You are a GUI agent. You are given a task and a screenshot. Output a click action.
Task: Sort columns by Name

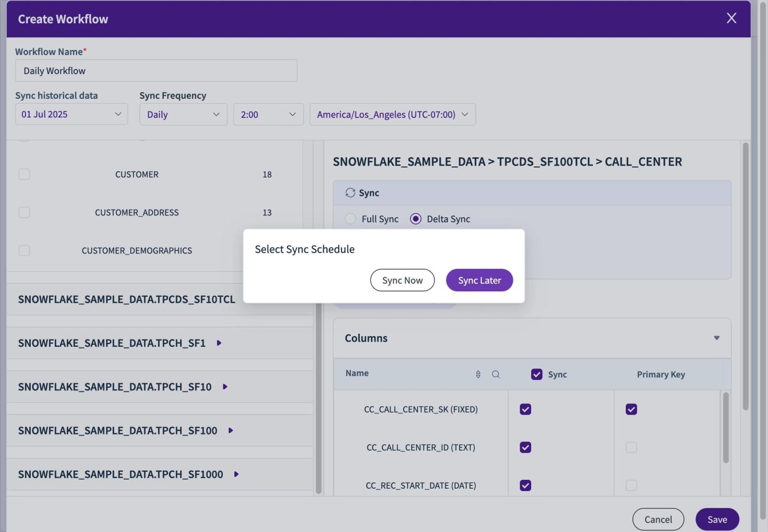[478, 374]
